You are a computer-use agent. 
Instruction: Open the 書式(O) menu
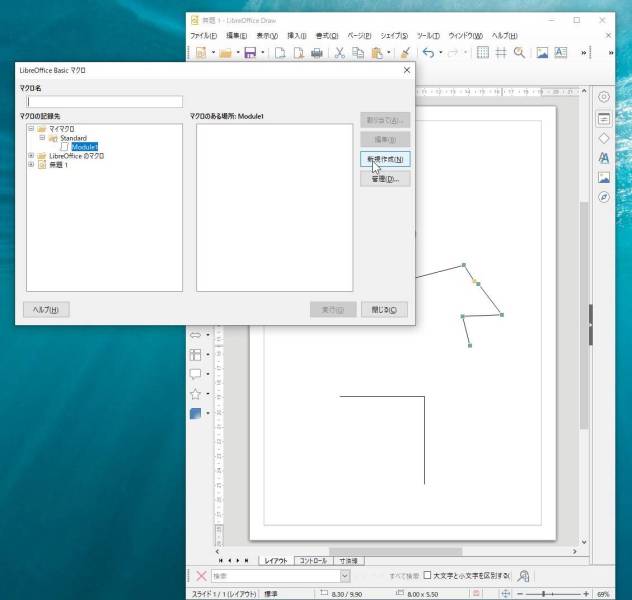(327, 36)
